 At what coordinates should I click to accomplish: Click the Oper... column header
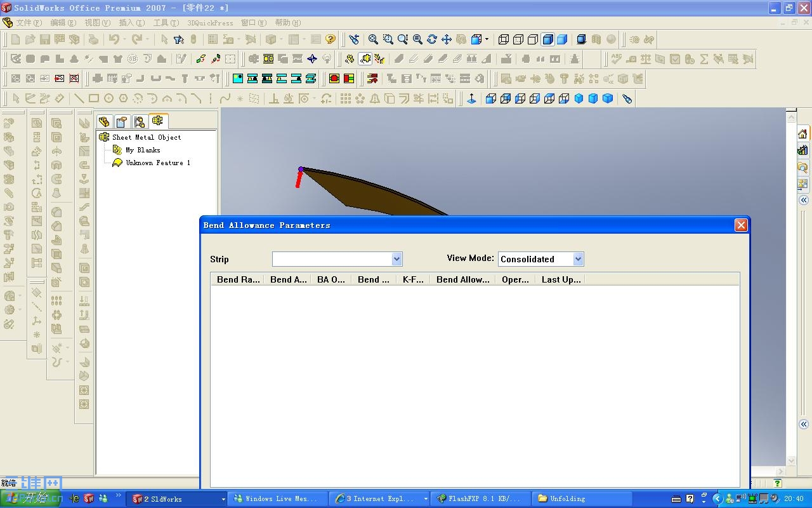point(515,279)
